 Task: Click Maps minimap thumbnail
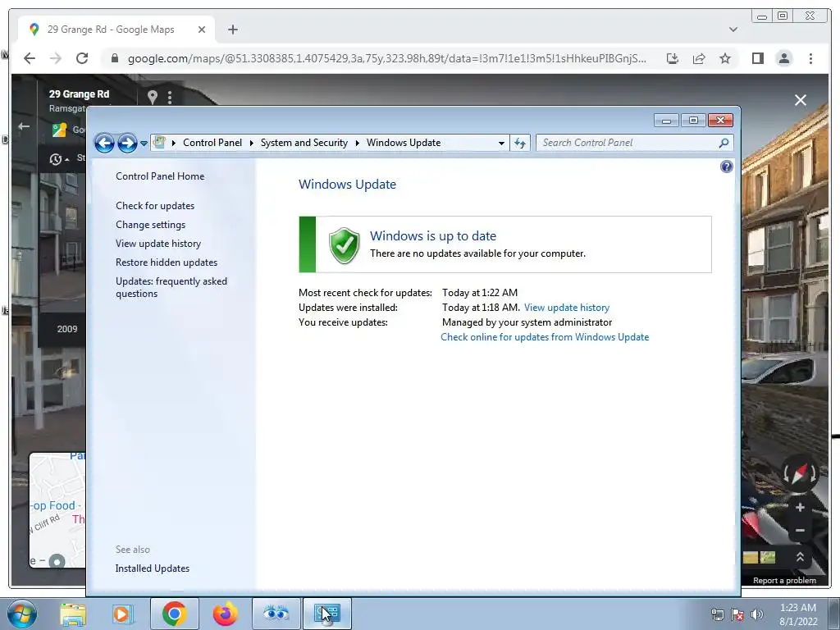pos(57,510)
